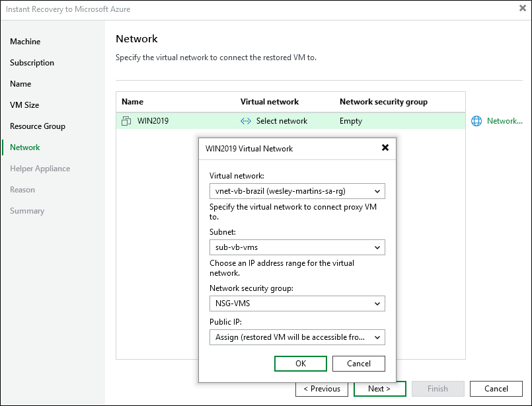
Task: Expand the Public IP dropdown
Action: [297, 337]
